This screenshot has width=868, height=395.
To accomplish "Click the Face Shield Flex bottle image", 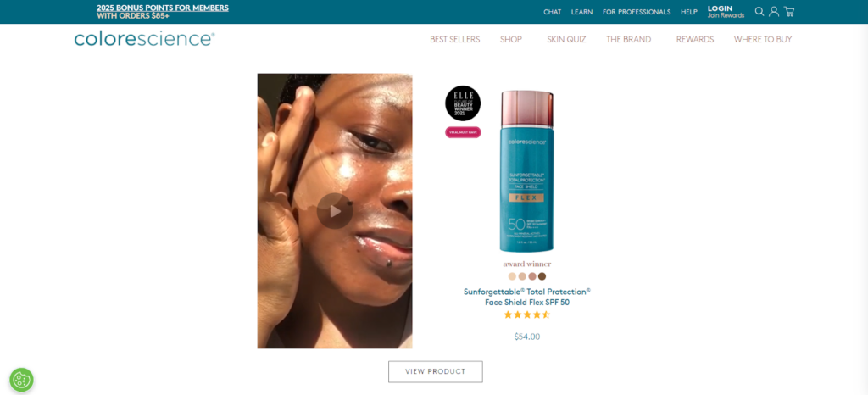I will [526, 171].
